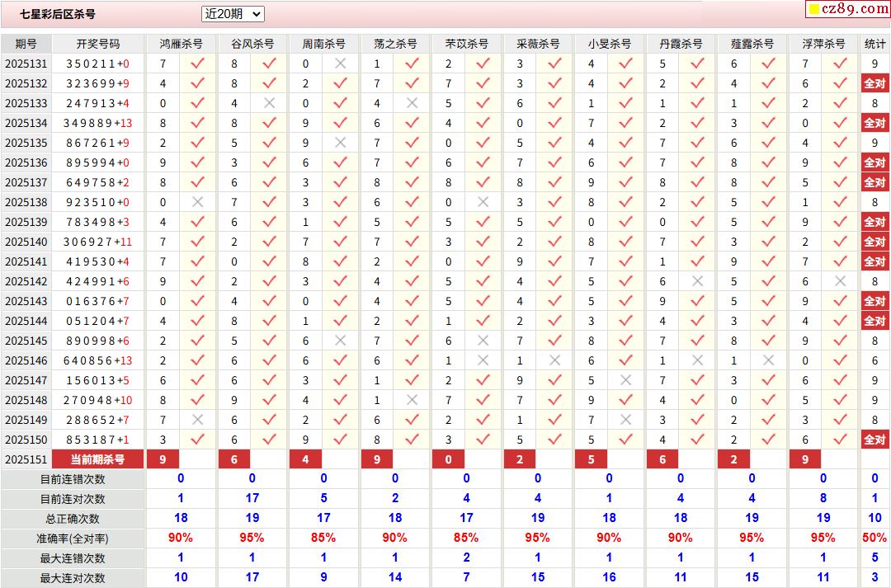891x588 pixels.
Task: Click the 目前连错次数 row label
Action: (72, 479)
